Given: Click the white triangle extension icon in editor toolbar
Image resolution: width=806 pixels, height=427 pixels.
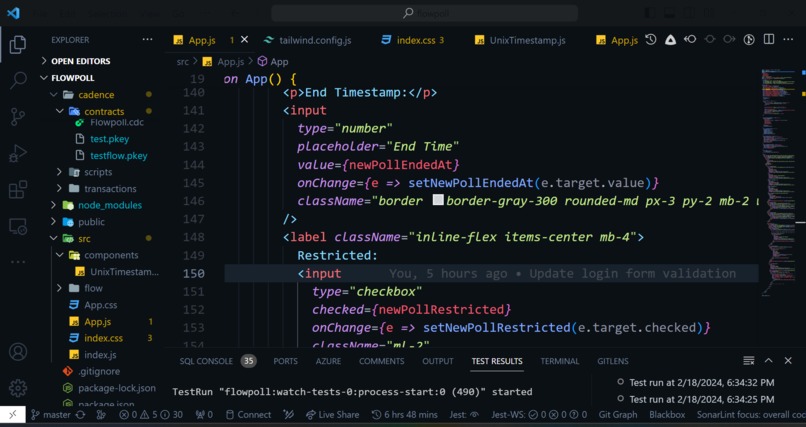Looking at the screenshot, I should pyautogui.click(x=670, y=40).
